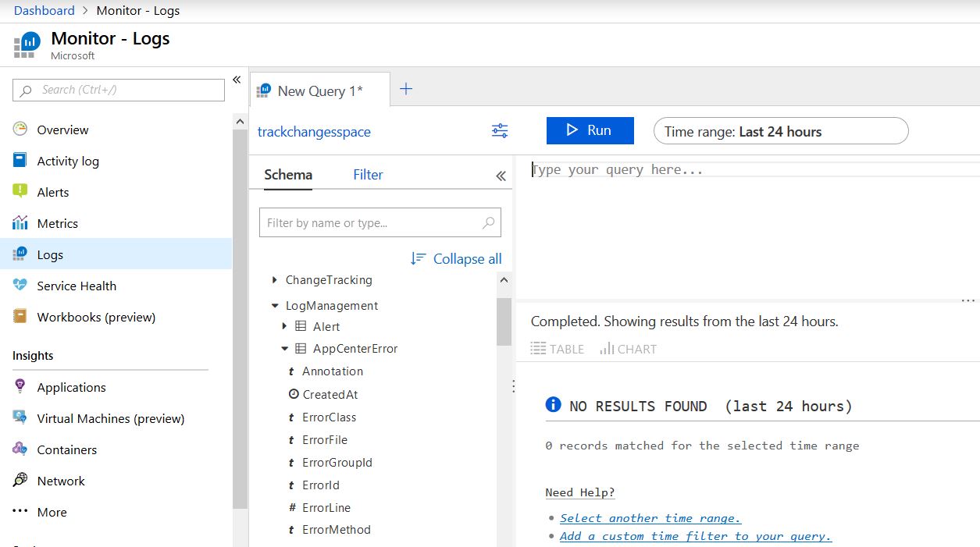Screen dimensions: 980x547
Task: Click Collapse all in schema pane
Action: click(x=457, y=259)
